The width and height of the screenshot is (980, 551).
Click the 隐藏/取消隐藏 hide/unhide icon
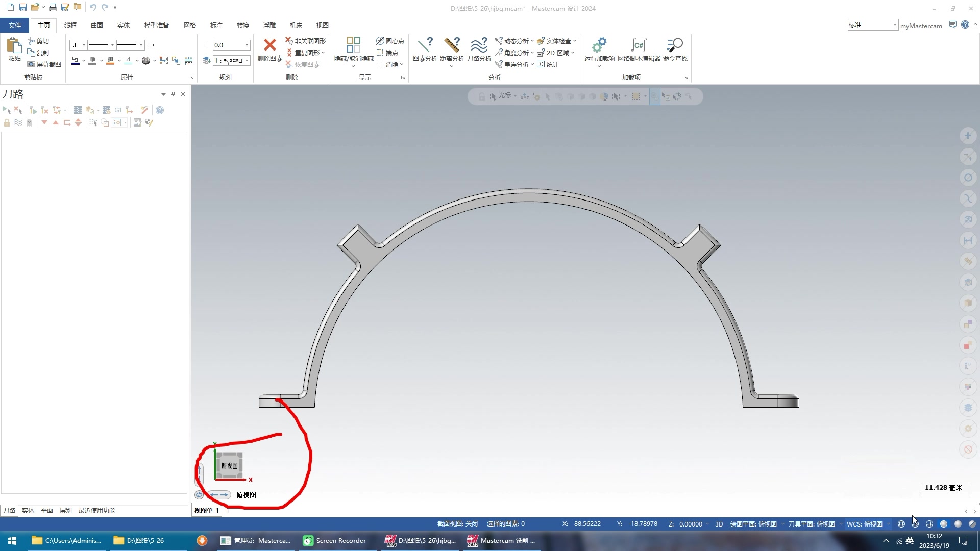[x=353, y=46]
